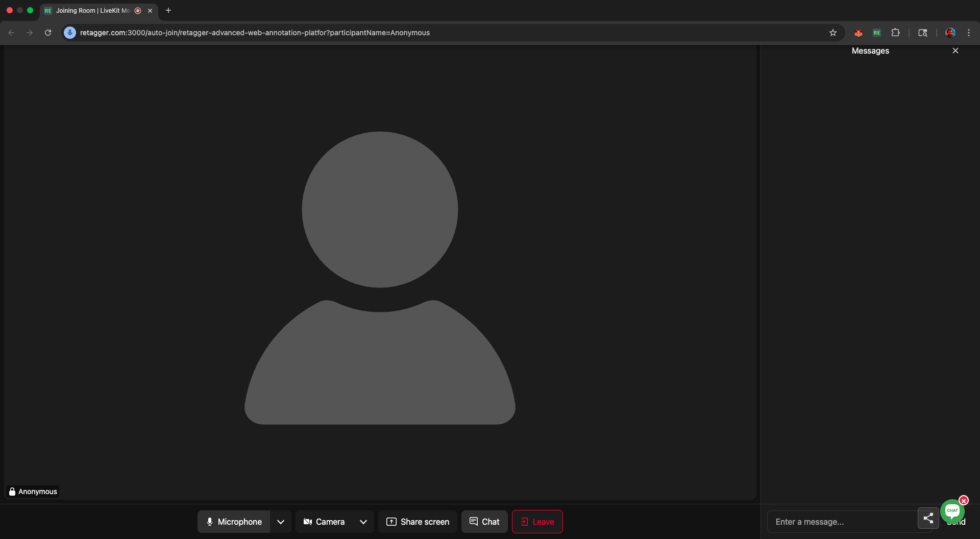Open the Chrome three-dot menu

969,33
